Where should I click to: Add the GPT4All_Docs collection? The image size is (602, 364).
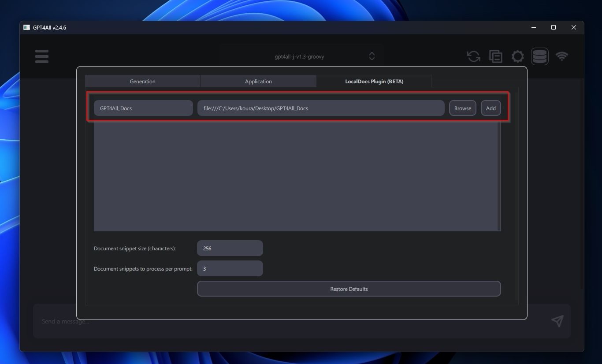click(491, 108)
